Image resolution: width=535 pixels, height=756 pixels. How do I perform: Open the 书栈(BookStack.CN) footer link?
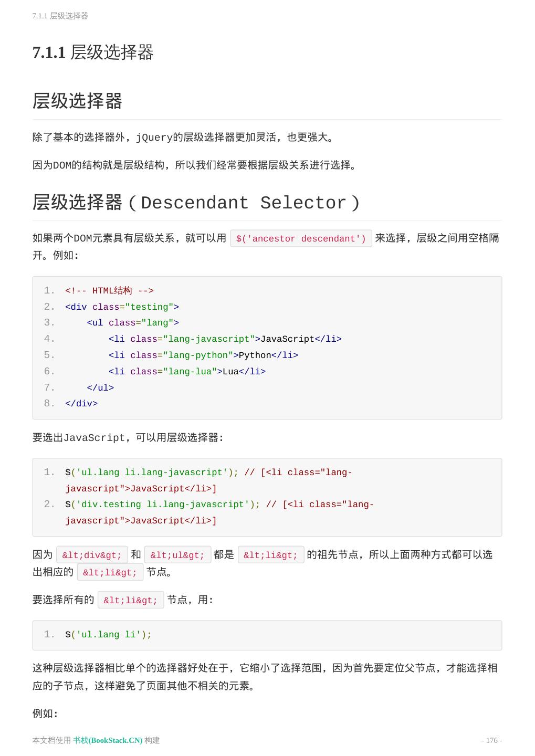(108, 740)
